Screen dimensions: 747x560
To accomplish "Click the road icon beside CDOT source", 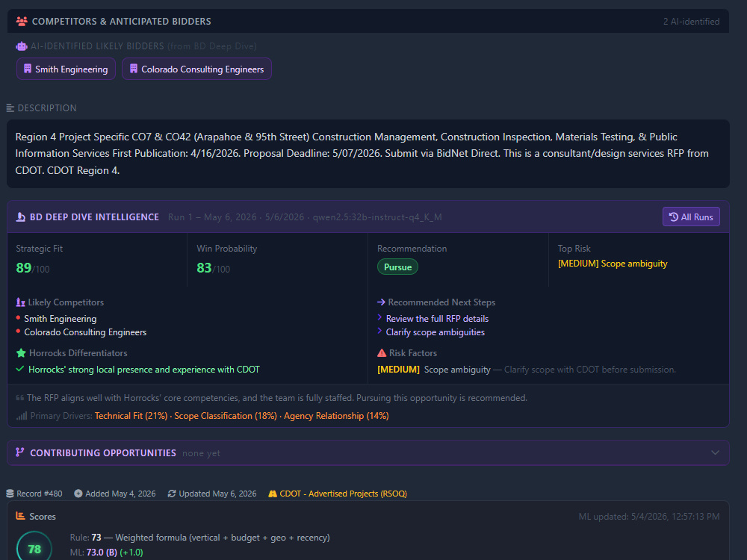I will 273,494.
